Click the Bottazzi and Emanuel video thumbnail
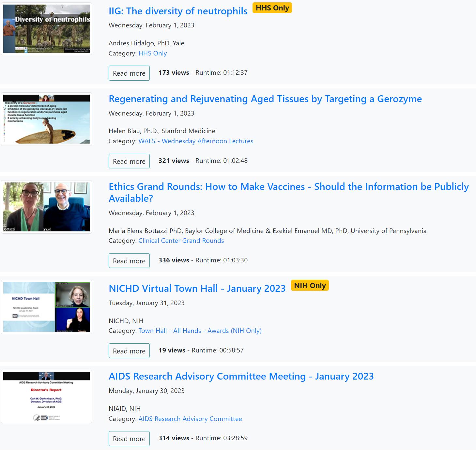The width and height of the screenshot is (476, 452). coord(46,207)
